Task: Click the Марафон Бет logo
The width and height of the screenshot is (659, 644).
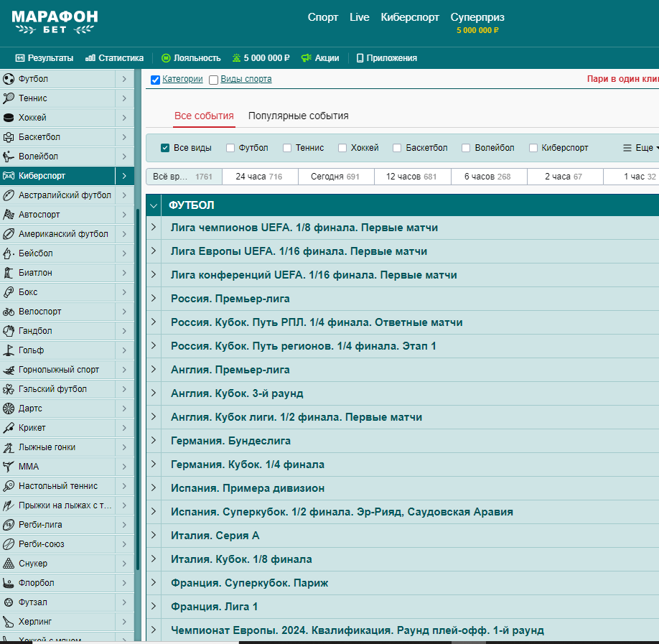Action: [x=55, y=22]
